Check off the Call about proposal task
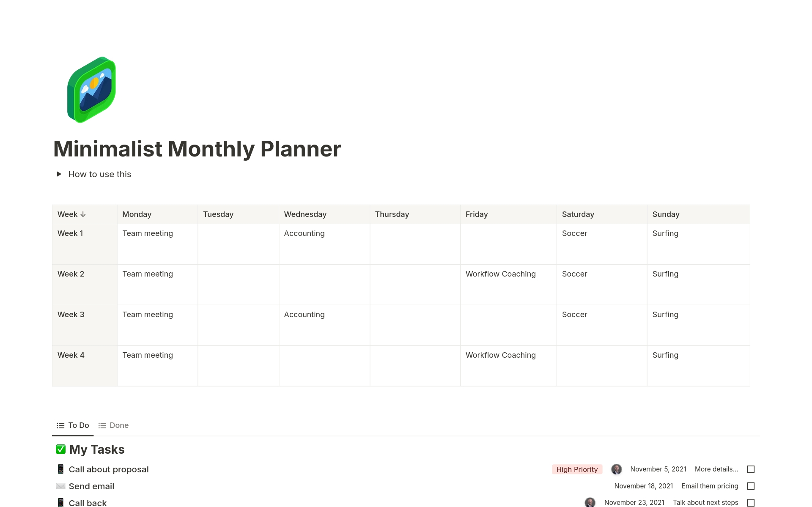812x507 pixels. tap(751, 469)
